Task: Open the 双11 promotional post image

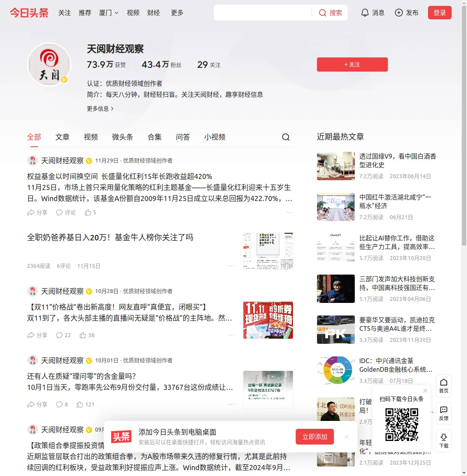Action: pyautogui.click(x=268, y=320)
